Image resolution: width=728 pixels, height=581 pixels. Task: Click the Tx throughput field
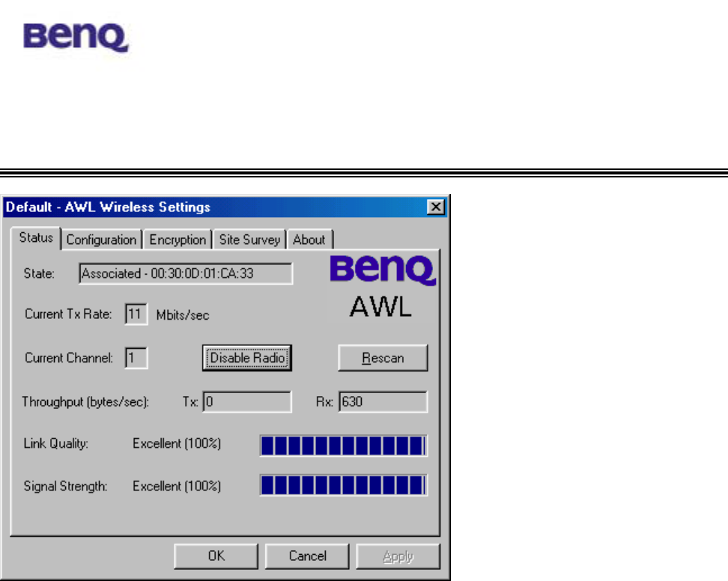[247, 401]
